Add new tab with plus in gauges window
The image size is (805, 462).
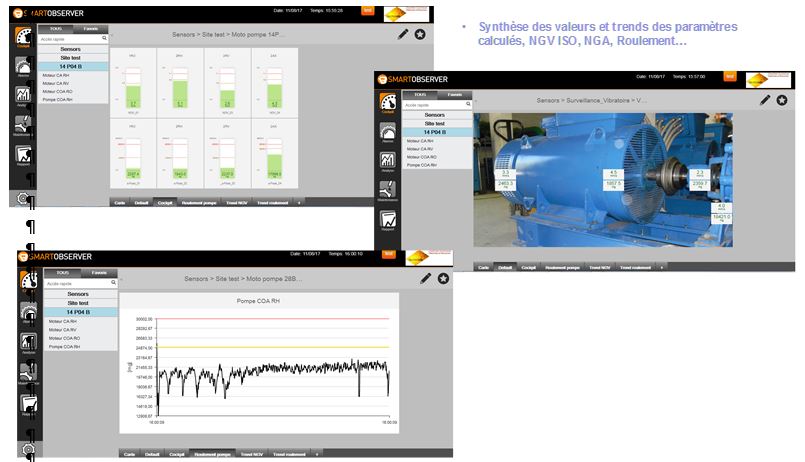pos(299,203)
